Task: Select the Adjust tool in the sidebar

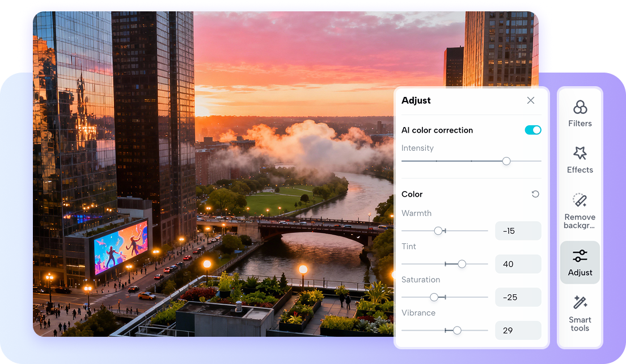Action: tap(580, 262)
